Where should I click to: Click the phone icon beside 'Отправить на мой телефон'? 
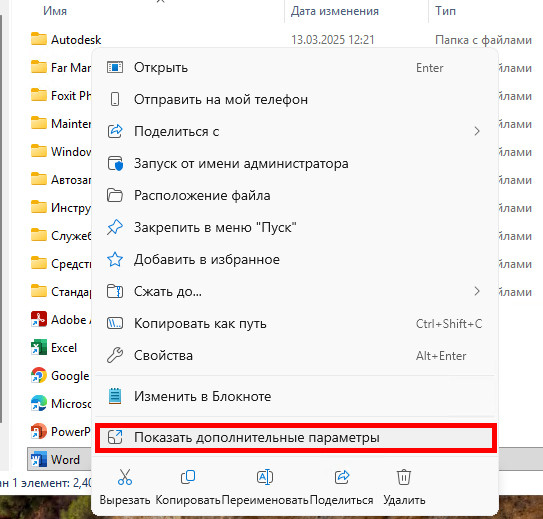tap(115, 99)
